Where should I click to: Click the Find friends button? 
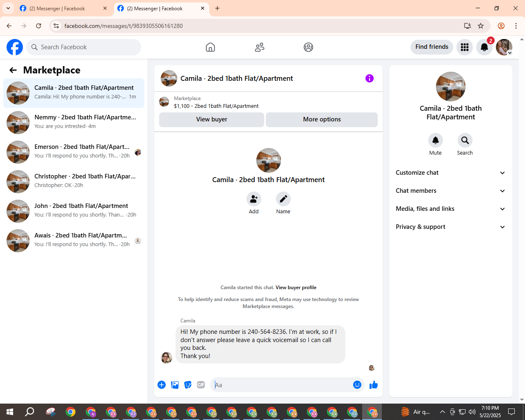pos(432,47)
